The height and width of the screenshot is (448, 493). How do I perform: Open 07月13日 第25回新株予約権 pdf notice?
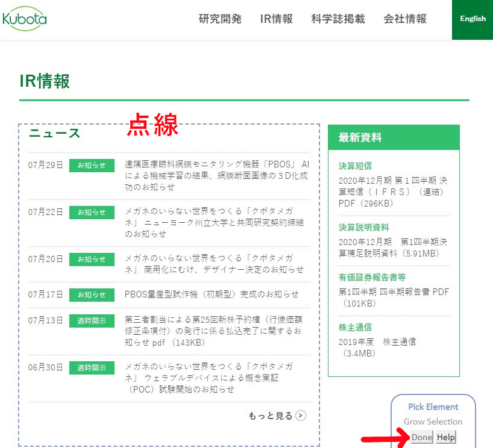(x=213, y=331)
